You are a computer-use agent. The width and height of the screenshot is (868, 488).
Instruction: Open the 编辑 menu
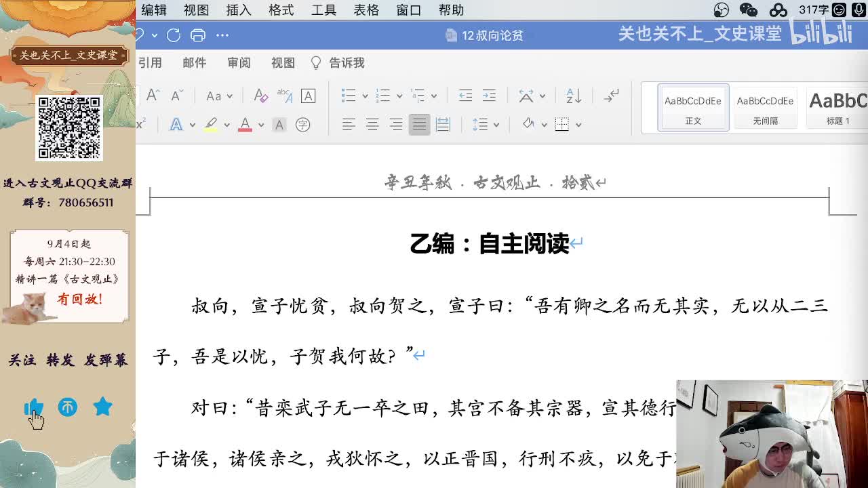tap(154, 10)
